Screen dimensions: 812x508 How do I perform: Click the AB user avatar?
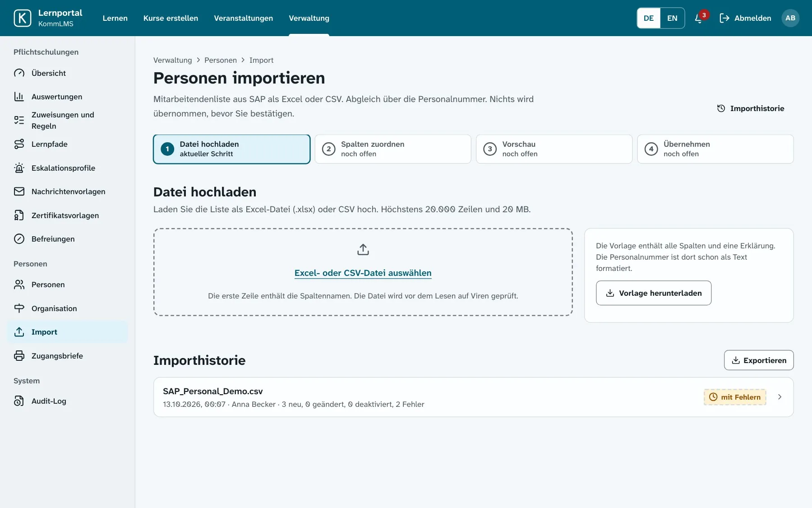pyautogui.click(x=790, y=18)
